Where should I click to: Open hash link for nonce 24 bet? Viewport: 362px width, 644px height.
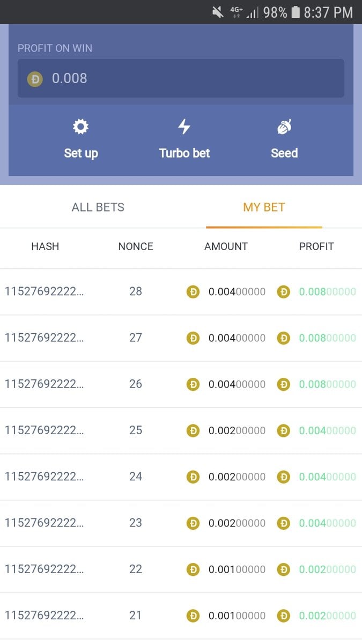tap(45, 477)
